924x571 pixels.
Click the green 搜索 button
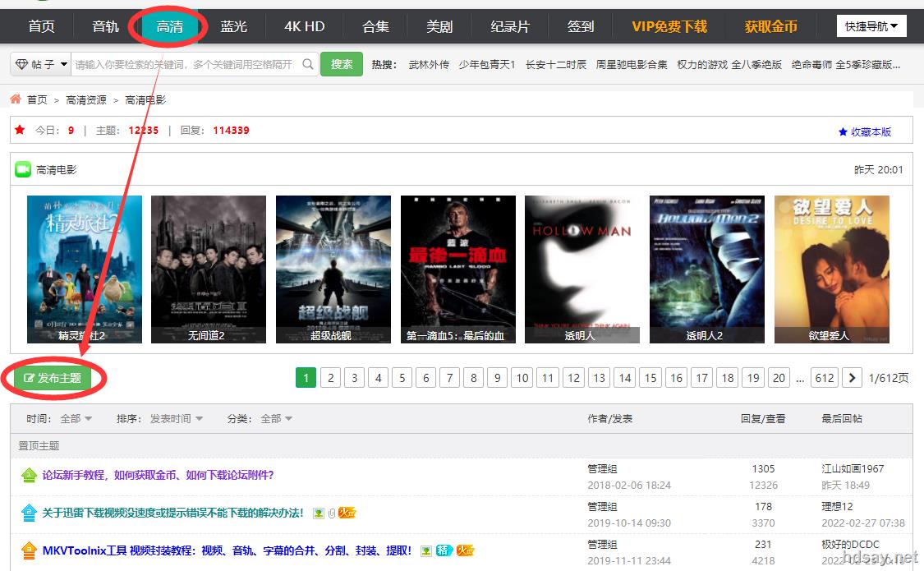point(342,63)
